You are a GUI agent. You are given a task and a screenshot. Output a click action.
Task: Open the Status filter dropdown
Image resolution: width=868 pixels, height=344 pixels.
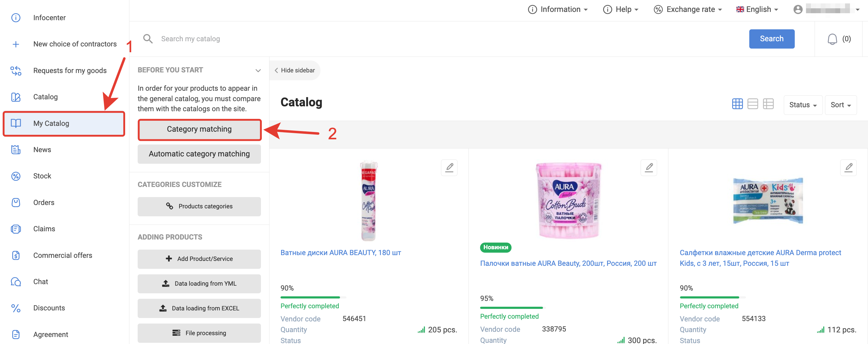(803, 105)
